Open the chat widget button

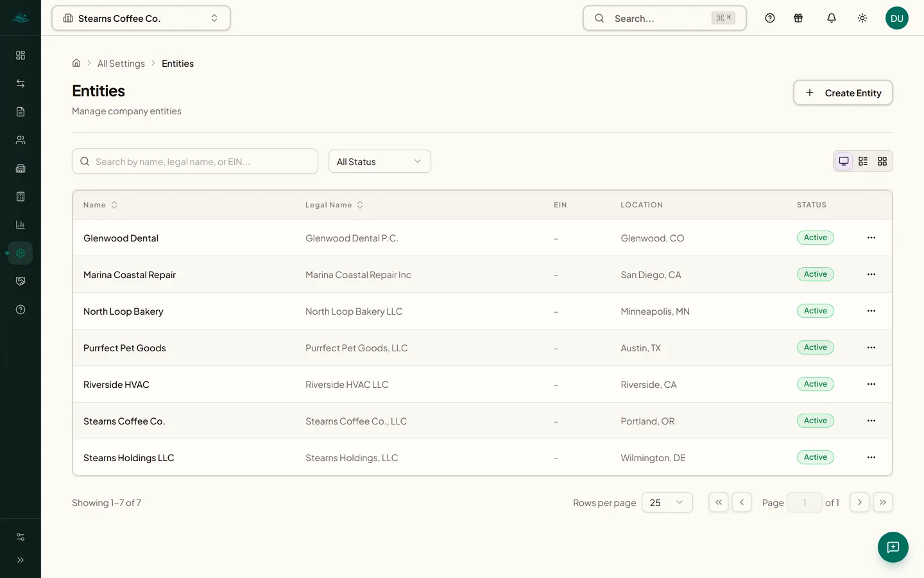tap(893, 547)
